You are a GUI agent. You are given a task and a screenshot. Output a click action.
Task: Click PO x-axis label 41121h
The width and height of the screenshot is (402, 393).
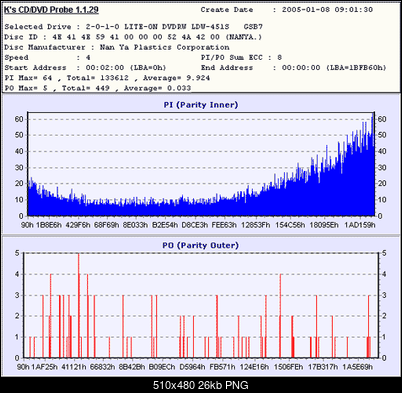pos(74,367)
